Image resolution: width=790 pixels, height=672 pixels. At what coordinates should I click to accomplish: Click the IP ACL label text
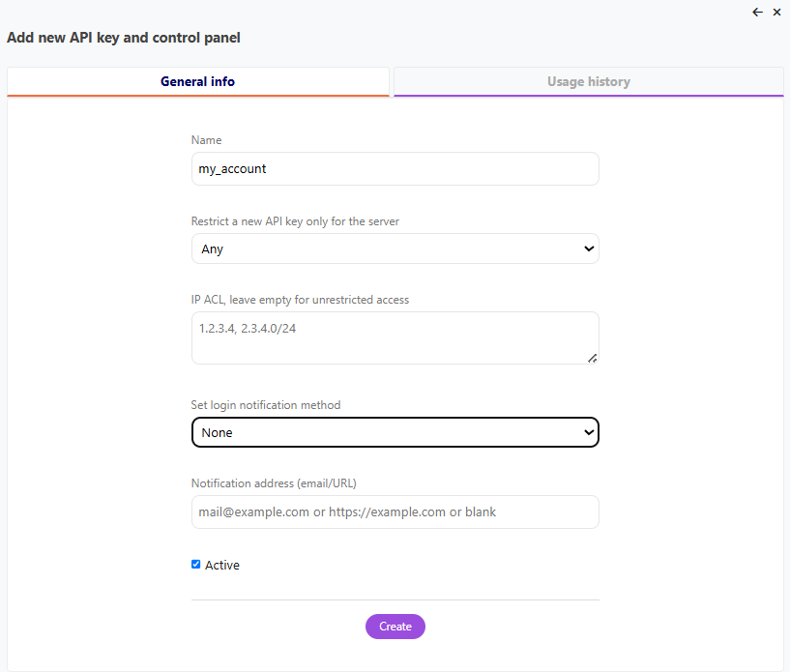300,300
